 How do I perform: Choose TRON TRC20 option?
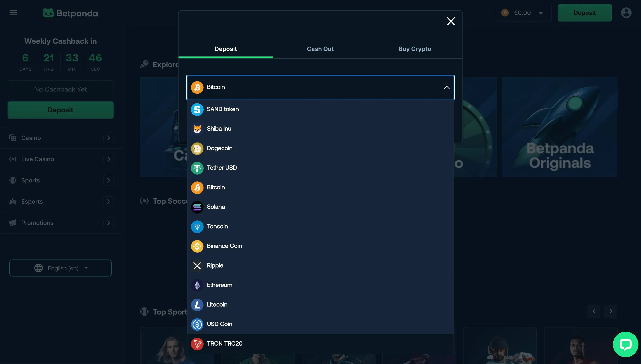point(224,344)
